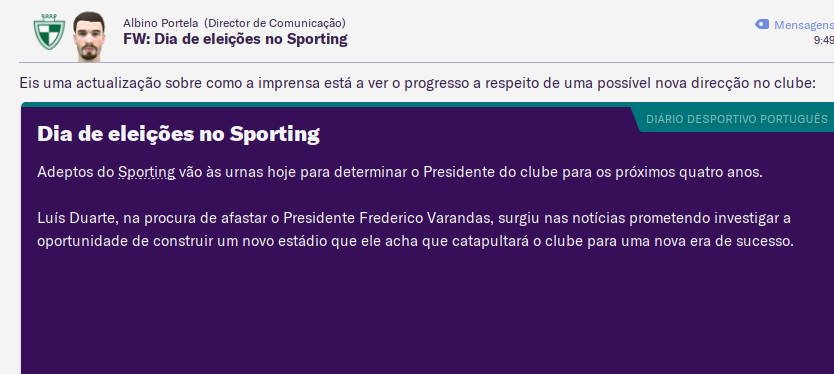Click the empty purple area of the news panel

pyautogui.click(x=426, y=314)
